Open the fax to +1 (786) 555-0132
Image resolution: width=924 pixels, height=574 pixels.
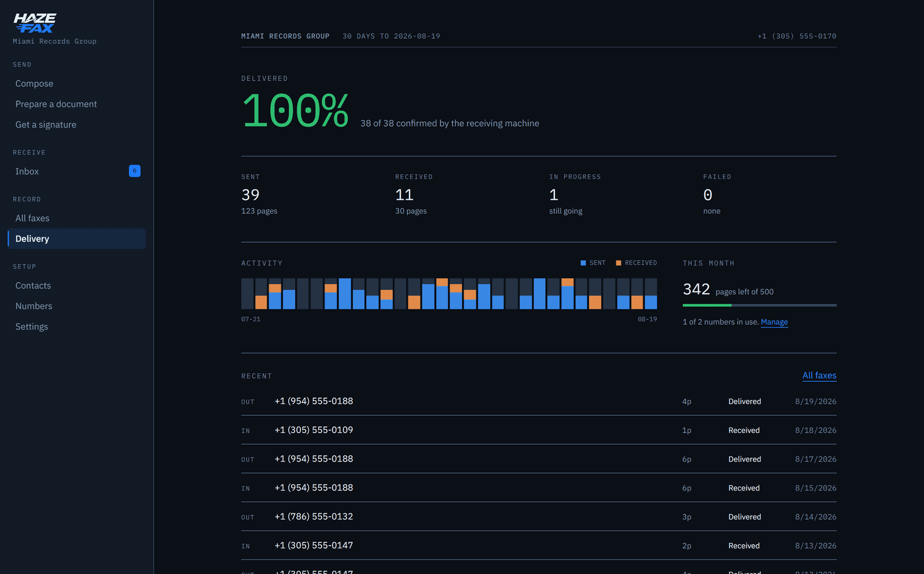tap(539, 517)
